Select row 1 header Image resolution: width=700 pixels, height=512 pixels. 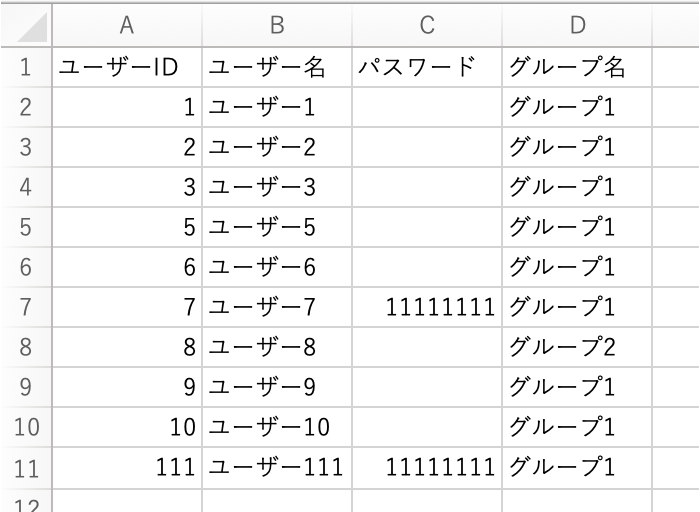(x=27, y=67)
